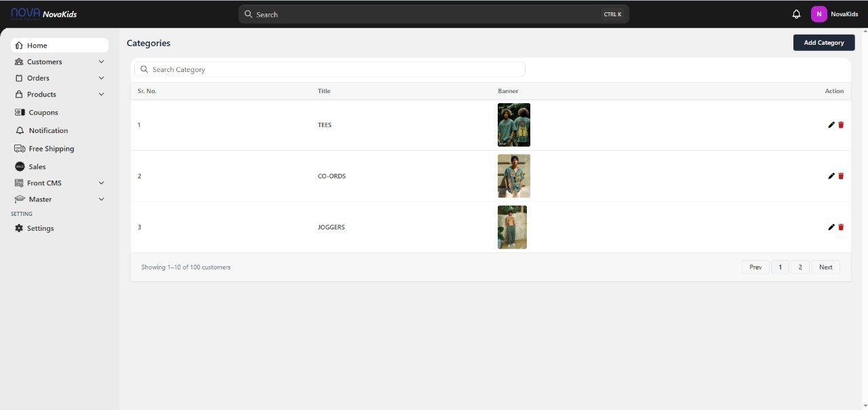Viewport: 868px width, 410px height.
Task: Go to Free Shipping in sidebar
Action: click(51, 149)
